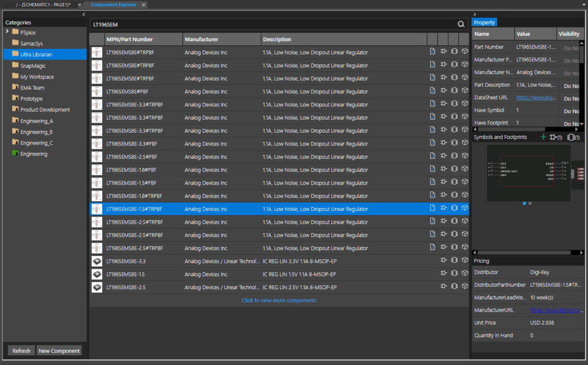Click the 'Click to view more components' link
This screenshot has width=588, height=365.
tap(279, 300)
